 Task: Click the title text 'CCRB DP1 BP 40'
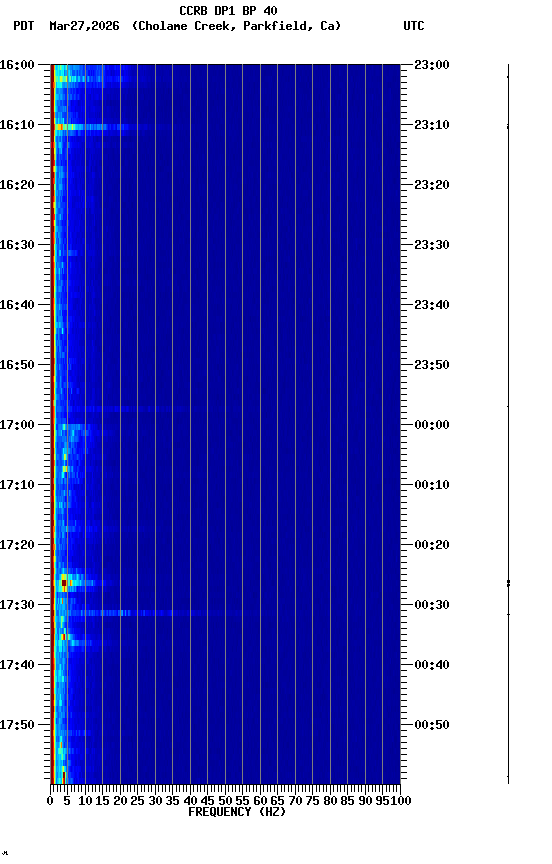228,10
